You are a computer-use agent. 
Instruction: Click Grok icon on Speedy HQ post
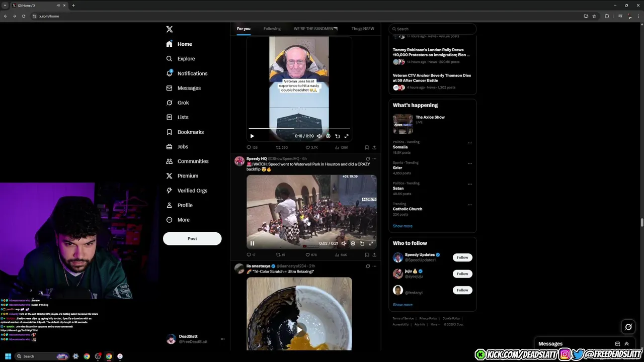[x=368, y=159]
